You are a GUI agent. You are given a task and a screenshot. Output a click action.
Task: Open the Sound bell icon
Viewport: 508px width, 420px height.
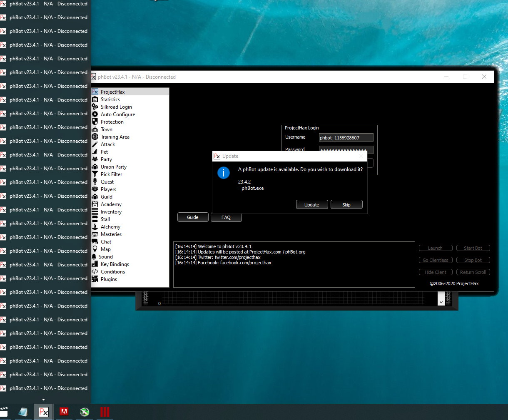94,257
